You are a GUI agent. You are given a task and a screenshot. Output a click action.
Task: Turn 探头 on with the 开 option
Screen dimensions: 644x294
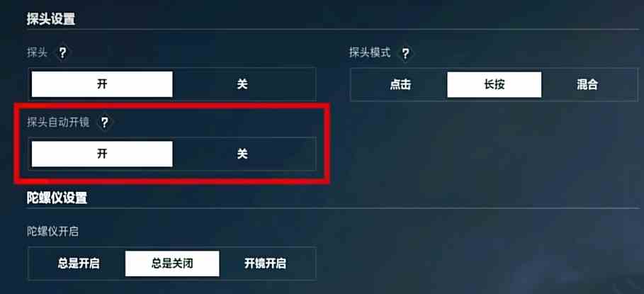pos(102,84)
